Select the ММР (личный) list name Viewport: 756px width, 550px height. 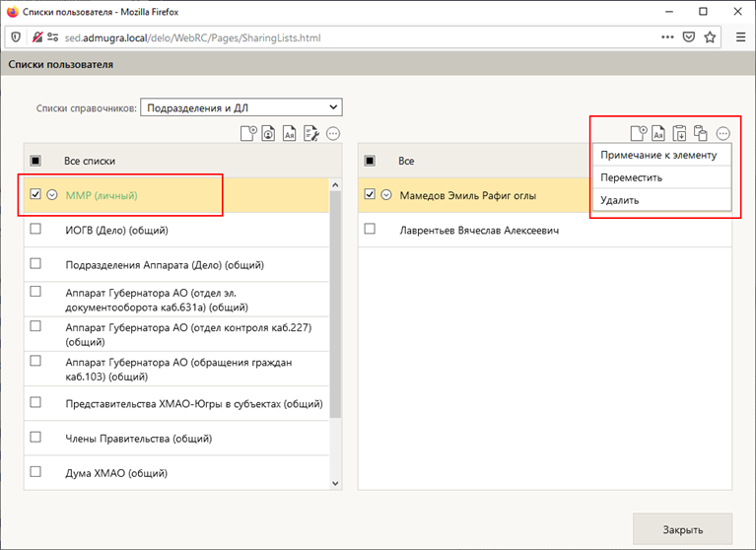(102, 195)
